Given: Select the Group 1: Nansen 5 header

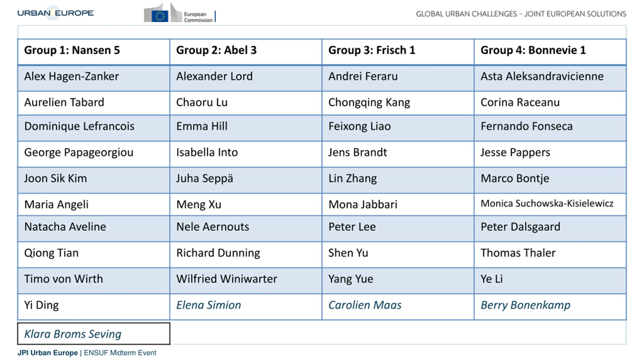Looking at the screenshot, I should (x=94, y=52).
